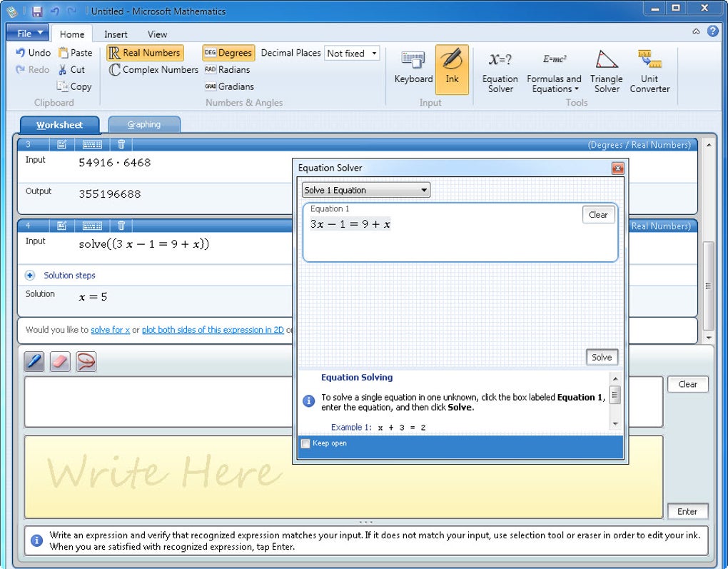Open the File menu

pos(28,33)
